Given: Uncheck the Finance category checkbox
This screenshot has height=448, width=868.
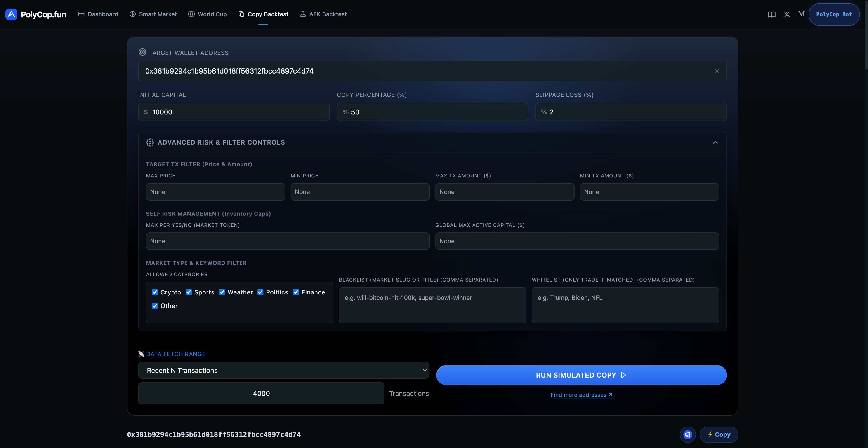Looking at the screenshot, I should click(296, 292).
